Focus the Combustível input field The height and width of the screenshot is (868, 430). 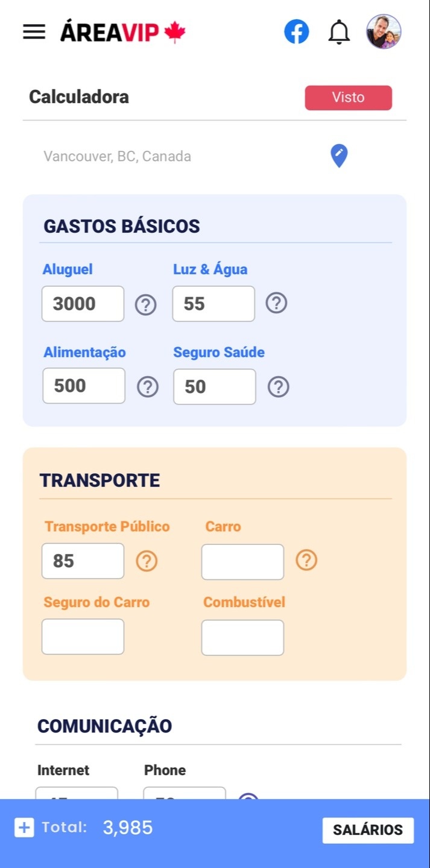click(x=242, y=637)
